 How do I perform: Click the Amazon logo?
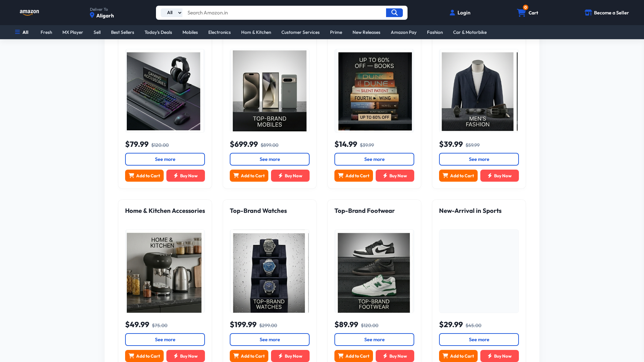click(29, 12)
